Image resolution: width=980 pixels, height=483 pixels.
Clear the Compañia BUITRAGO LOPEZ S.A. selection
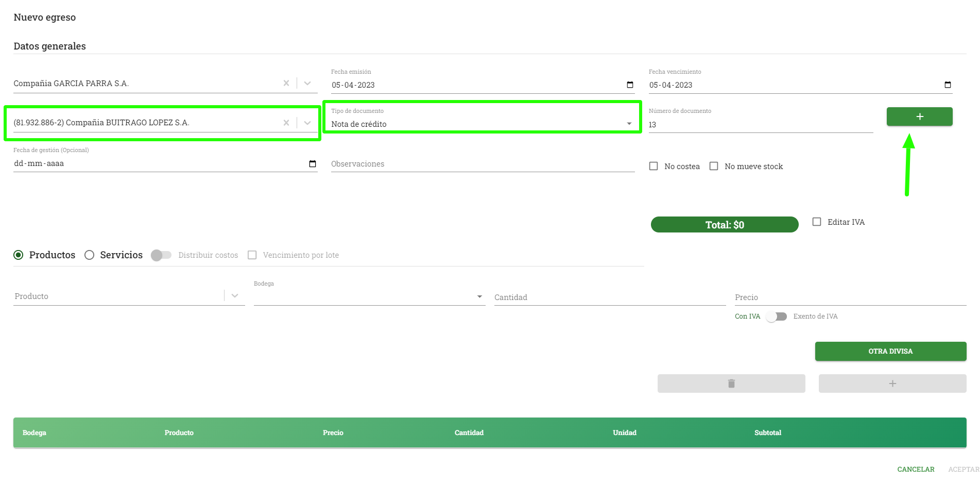pos(286,123)
